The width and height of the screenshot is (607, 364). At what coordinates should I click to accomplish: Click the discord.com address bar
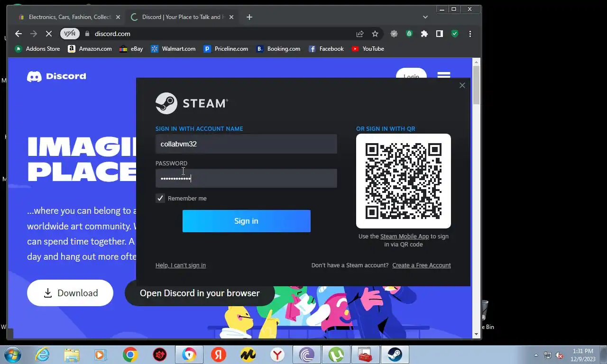pos(218,34)
